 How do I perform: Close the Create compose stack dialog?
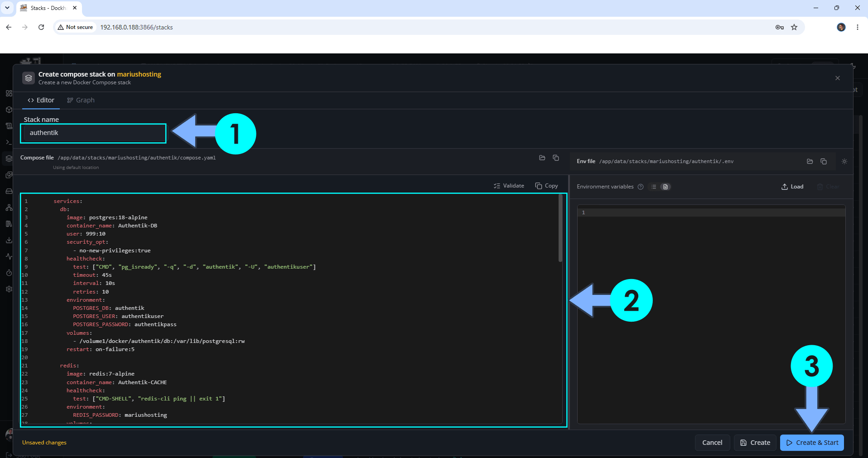838,78
